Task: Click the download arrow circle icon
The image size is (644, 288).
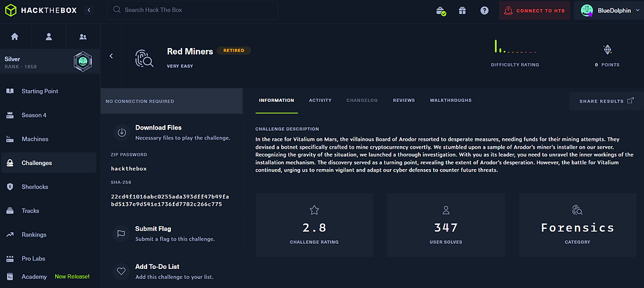Action: tap(122, 132)
